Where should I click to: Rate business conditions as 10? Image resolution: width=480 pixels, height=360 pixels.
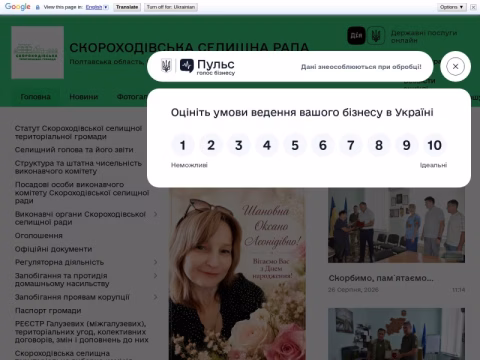tap(435, 145)
